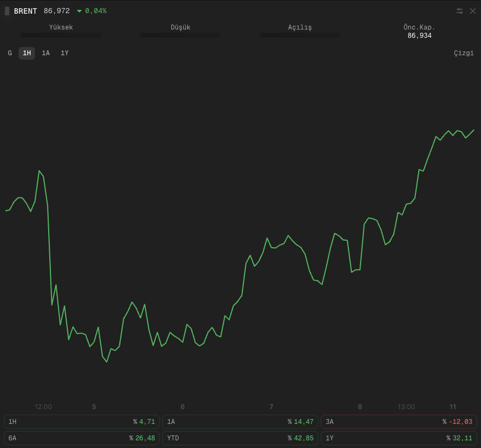The width and height of the screenshot is (481, 448).
Task: Click the Yüksek value placeholder
Action: point(61,35)
